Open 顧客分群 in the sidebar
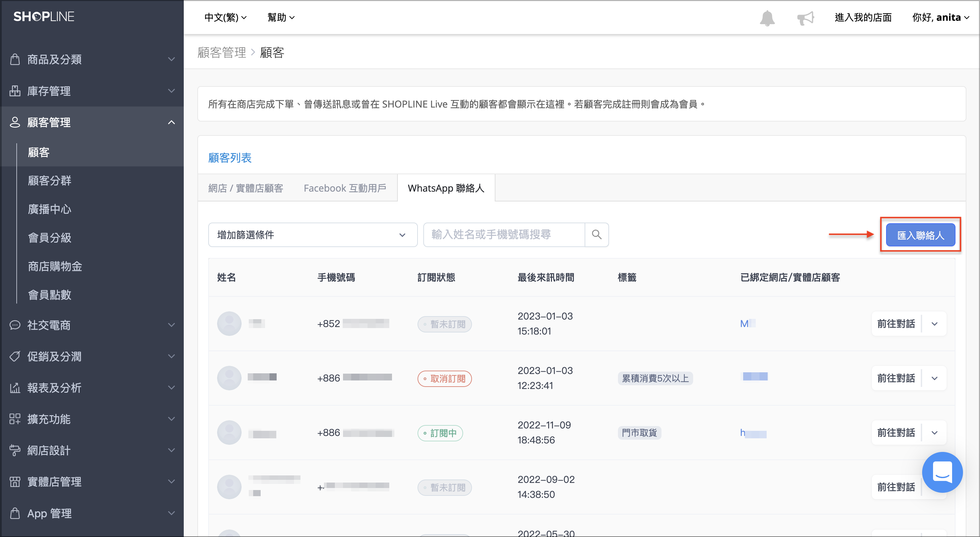The width and height of the screenshot is (980, 537). [49, 180]
